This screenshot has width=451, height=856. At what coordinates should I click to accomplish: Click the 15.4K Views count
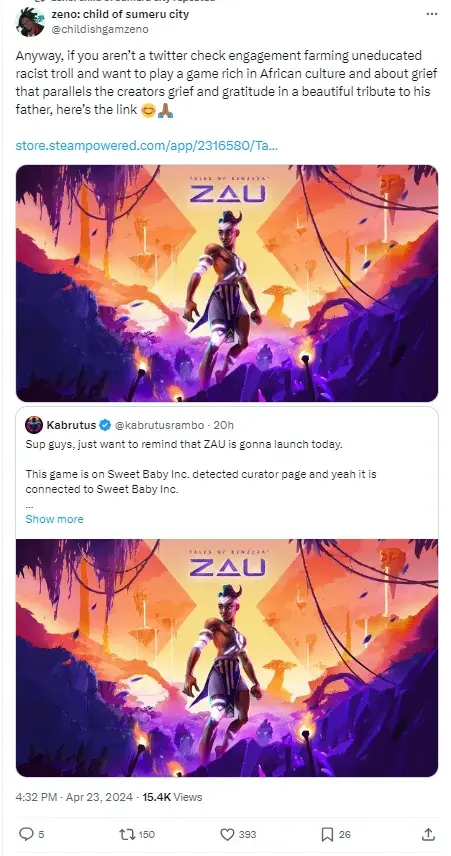(172, 797)
